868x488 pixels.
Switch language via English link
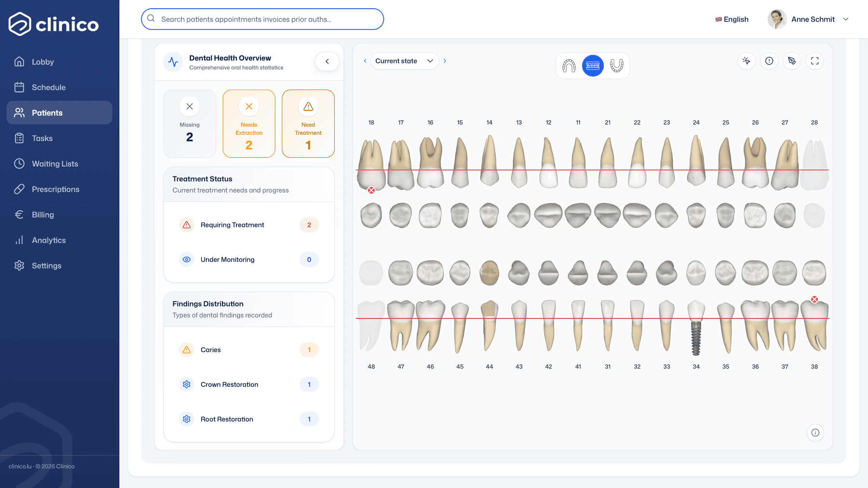pyautogui.click(x=732, y=19)
